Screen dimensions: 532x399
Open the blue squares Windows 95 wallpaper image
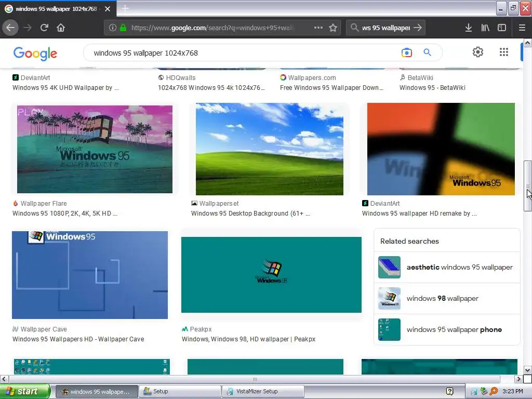coord(90,275)
